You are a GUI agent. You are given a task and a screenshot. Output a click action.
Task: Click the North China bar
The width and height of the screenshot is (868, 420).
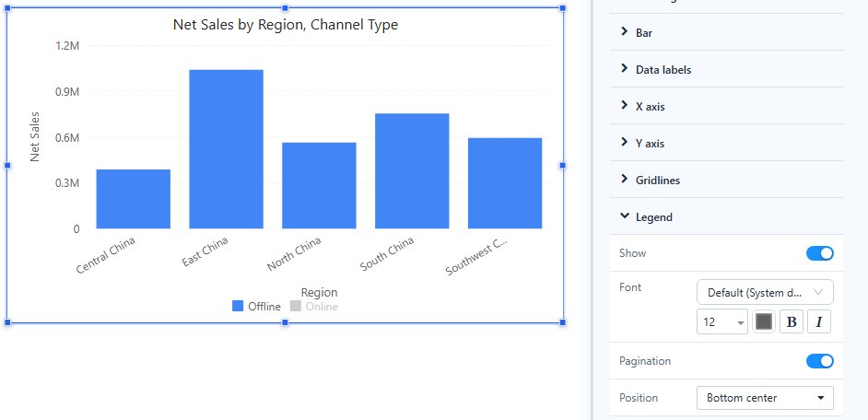tap(320, 185)
